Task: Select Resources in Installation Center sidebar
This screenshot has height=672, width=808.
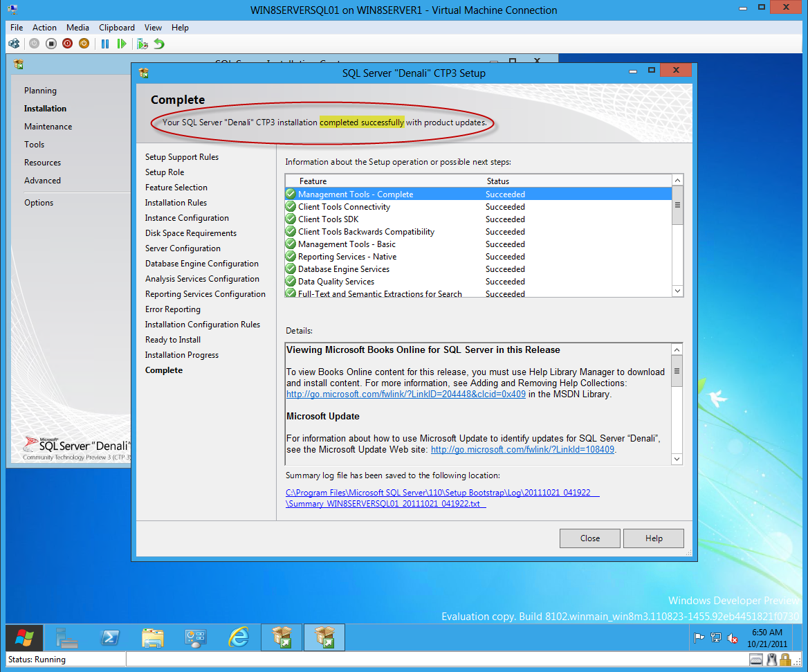Action: pos(42,163)
